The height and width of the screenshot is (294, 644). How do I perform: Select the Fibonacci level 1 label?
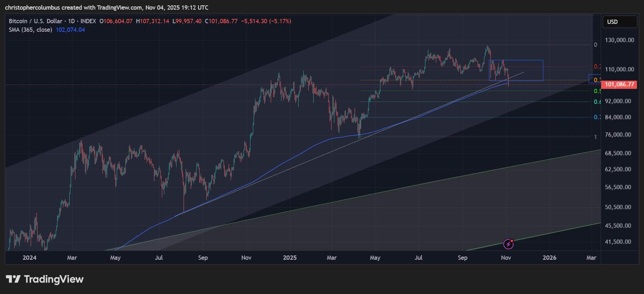tap(595, 137)
